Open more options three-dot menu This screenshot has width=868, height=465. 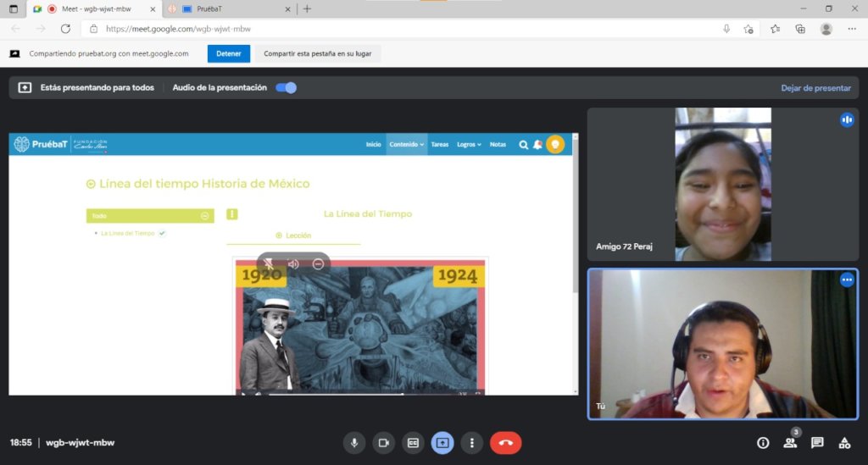point(471,443)
